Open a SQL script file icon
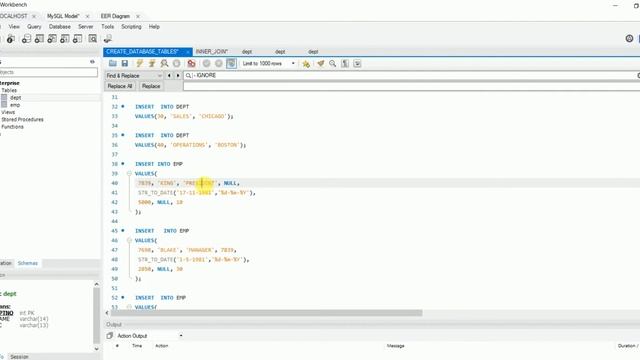 pyautogui.click(x=113, y=63)
